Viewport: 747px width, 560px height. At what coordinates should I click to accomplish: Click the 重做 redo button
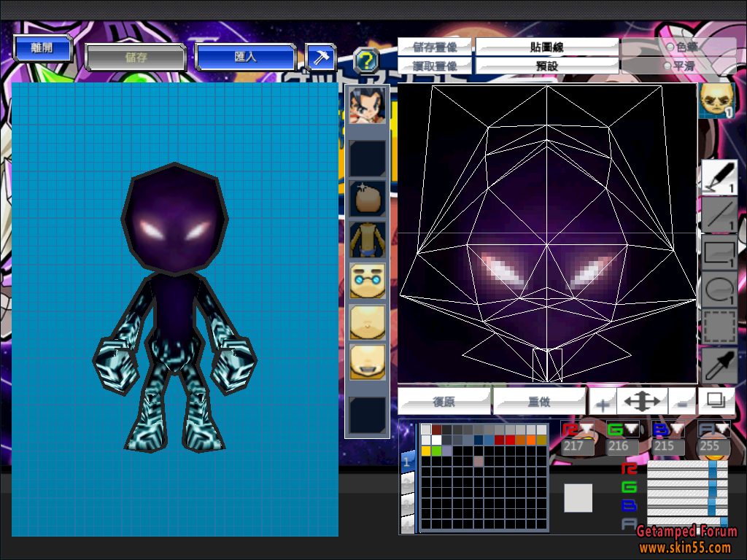[x=539, y=402]
